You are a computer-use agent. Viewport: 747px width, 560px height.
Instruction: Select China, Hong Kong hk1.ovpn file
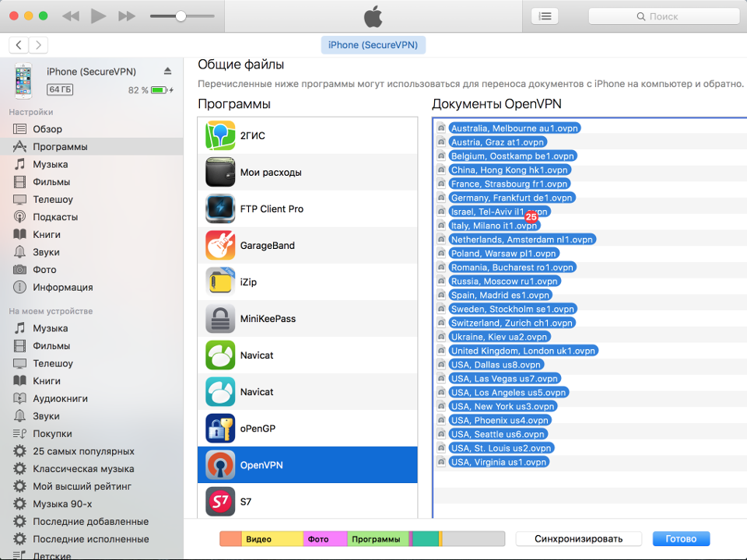click(x=510, y=170)
